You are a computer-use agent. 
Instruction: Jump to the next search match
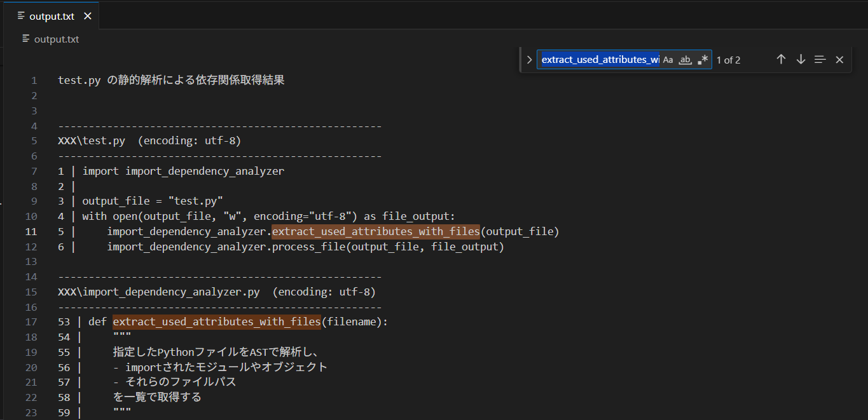coord(801,60)
